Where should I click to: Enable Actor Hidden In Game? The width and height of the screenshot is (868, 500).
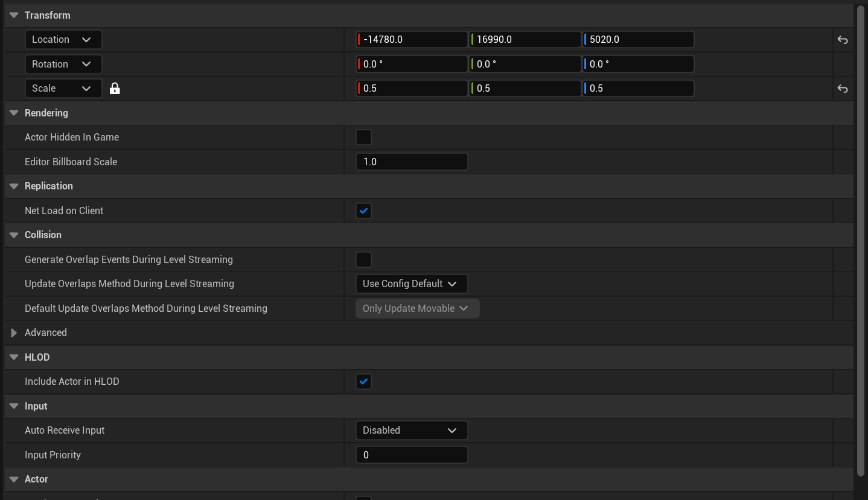click(363, 137)
